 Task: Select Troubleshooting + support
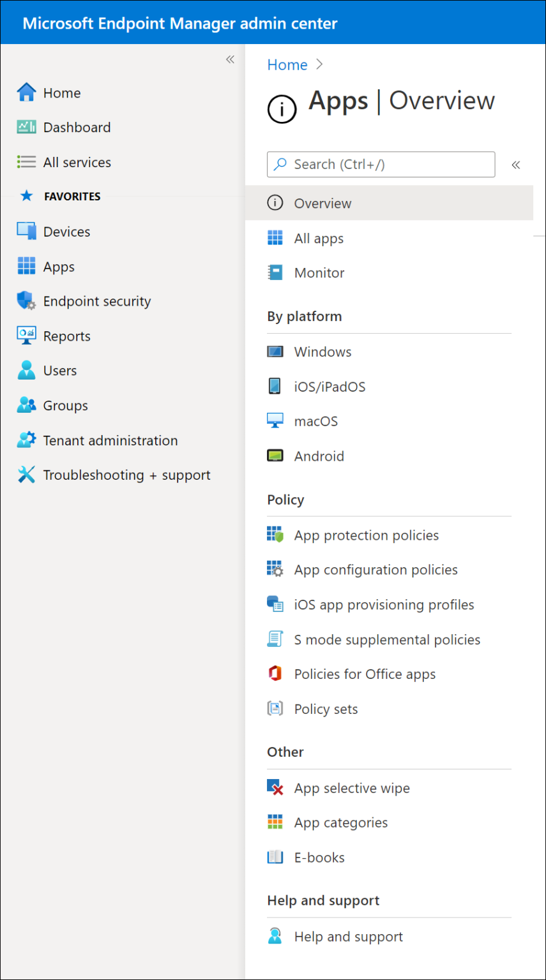tap(126, 475)
